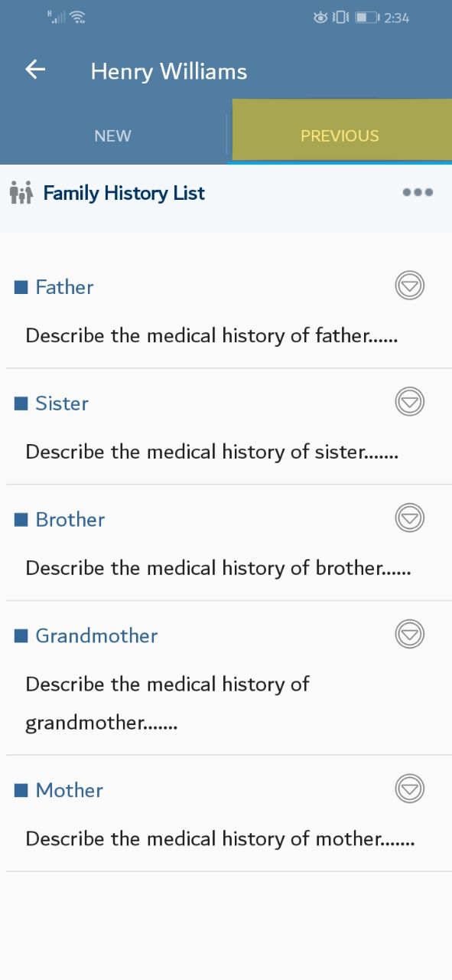Click the blue square beside Brother
The height and width of the screenshot is (980, 452).
[21, 520]
